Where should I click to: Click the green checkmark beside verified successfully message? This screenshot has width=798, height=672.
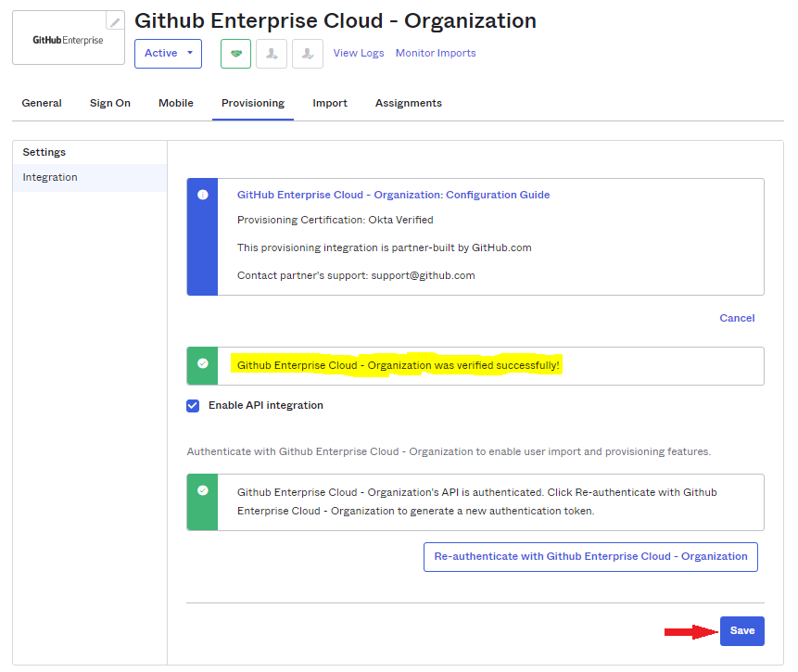pos(202,364)
